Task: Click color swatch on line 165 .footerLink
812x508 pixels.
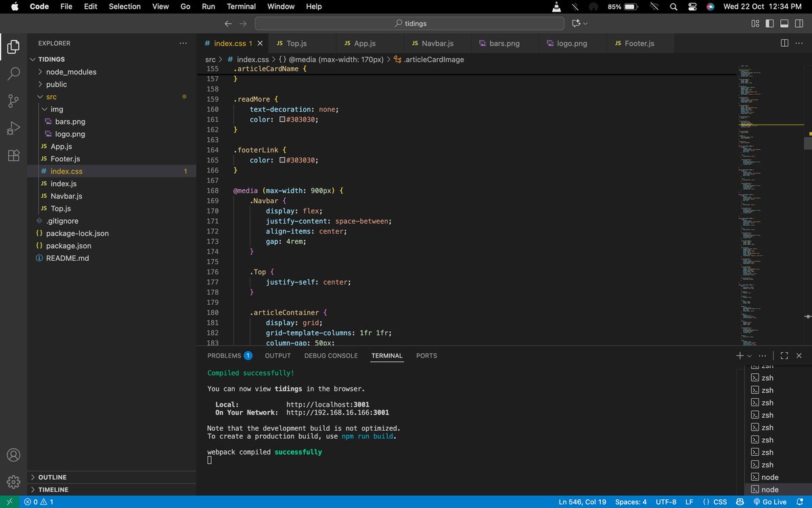Action: 282,160
